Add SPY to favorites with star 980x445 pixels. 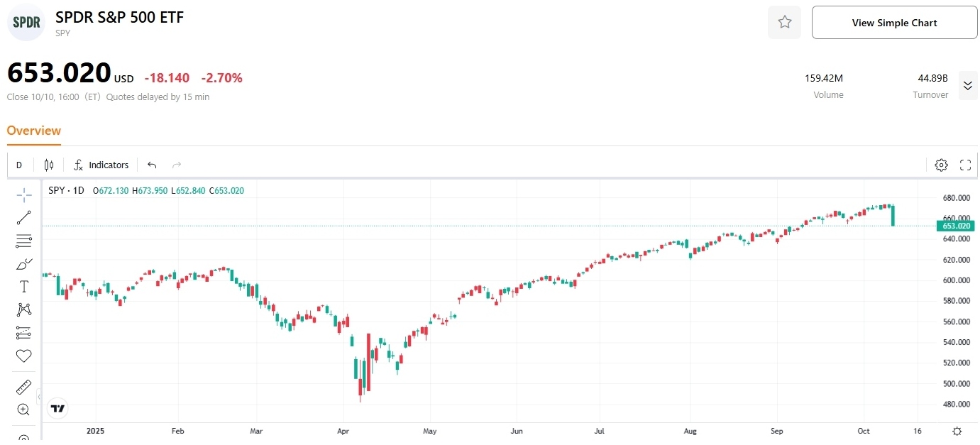pyautogui.click(x=784, y=23)
